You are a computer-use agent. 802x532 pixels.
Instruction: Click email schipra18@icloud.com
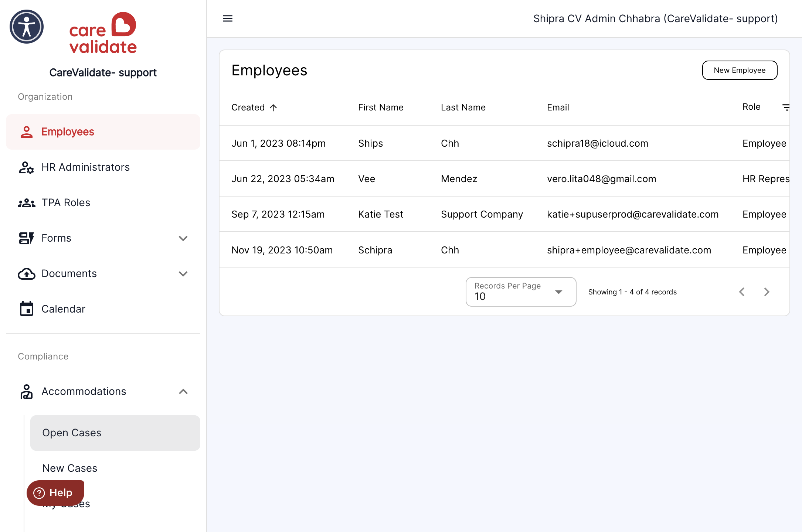pyautogui.click(x=598, y=143)
